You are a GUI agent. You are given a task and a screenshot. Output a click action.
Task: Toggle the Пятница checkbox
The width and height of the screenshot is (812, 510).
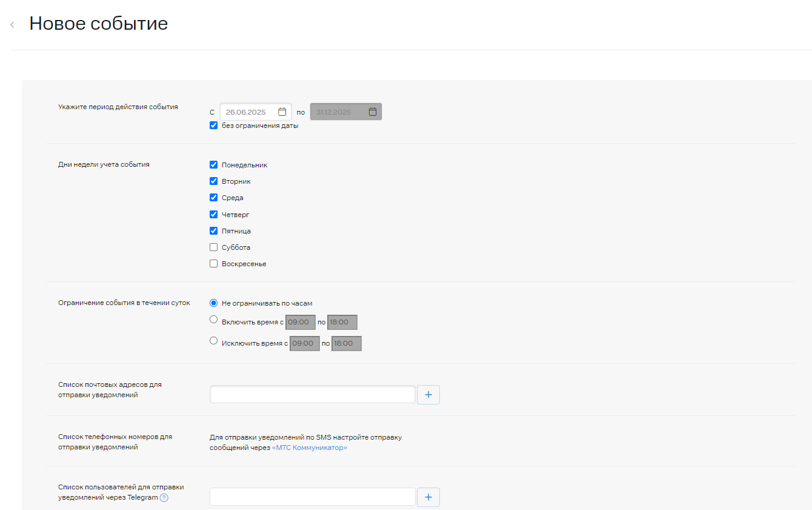[213, 230]
